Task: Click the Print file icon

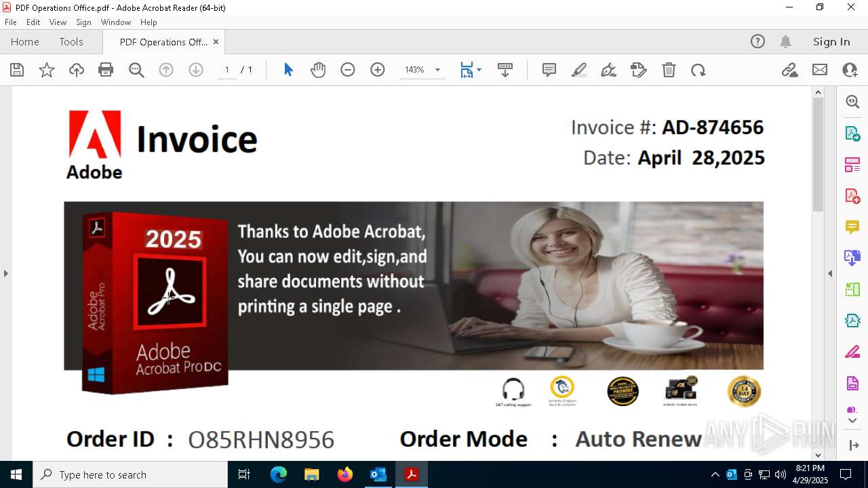Action: pos(106,70)
